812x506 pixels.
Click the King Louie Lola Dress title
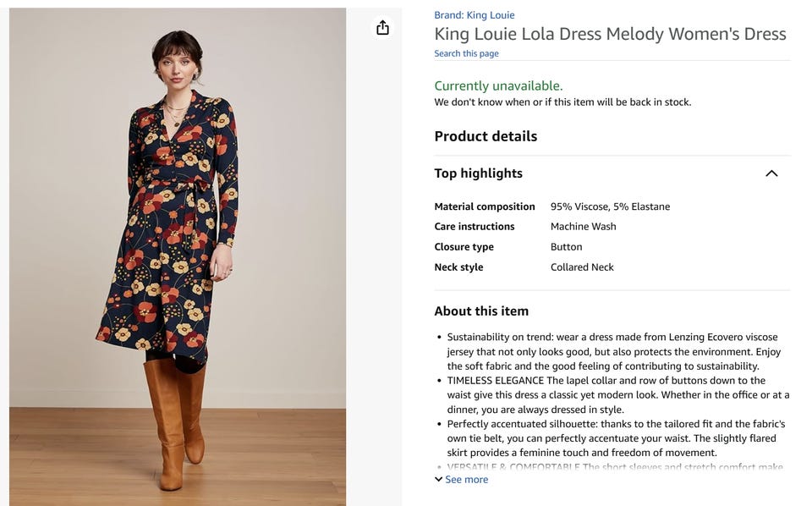click(610, 34)
